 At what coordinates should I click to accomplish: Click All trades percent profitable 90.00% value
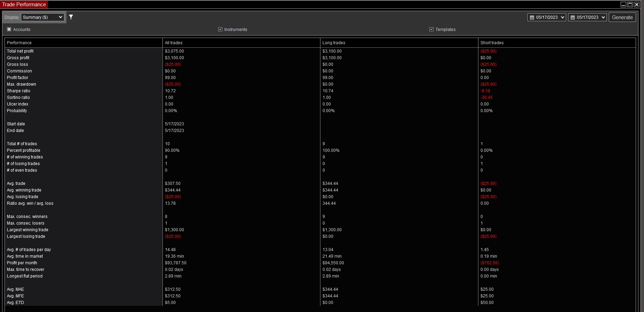coord(172,150)
